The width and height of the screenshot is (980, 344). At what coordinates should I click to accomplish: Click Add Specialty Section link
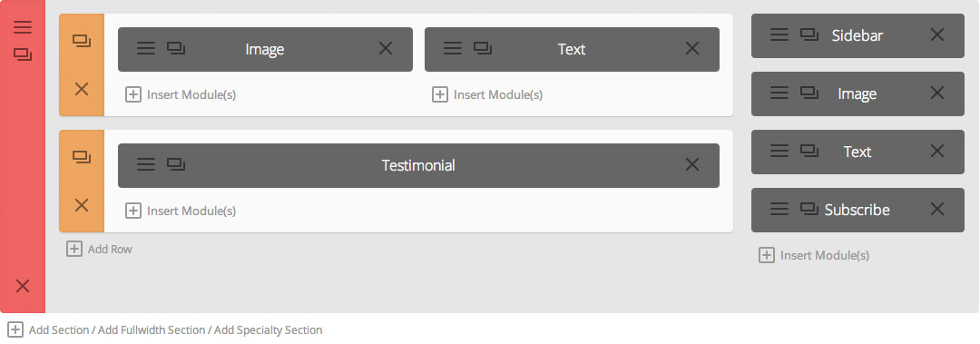coord(268,329)
